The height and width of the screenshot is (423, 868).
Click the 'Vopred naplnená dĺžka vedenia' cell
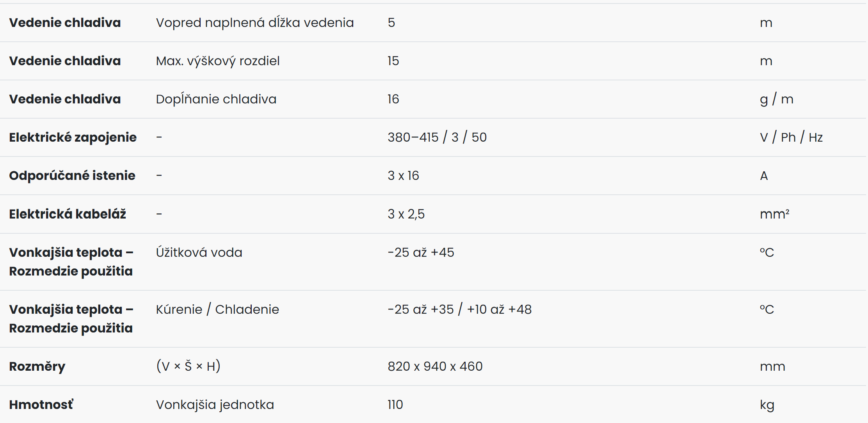(255, 23)
